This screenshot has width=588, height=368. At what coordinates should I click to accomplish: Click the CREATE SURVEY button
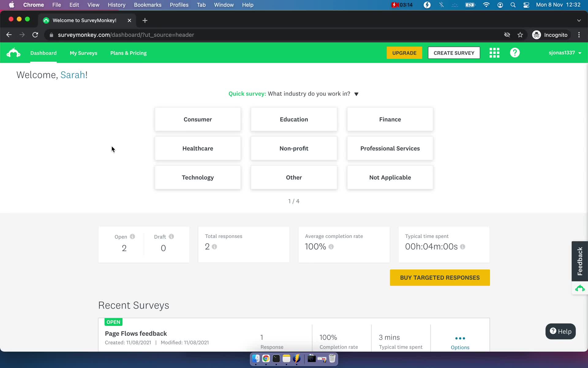[454, 52]
